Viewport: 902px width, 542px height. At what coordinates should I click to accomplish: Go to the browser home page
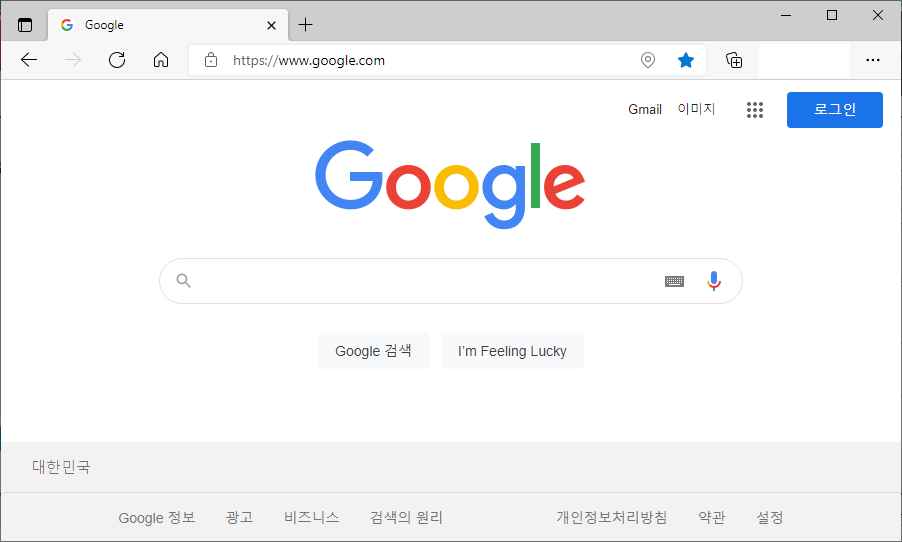(161, 60)
